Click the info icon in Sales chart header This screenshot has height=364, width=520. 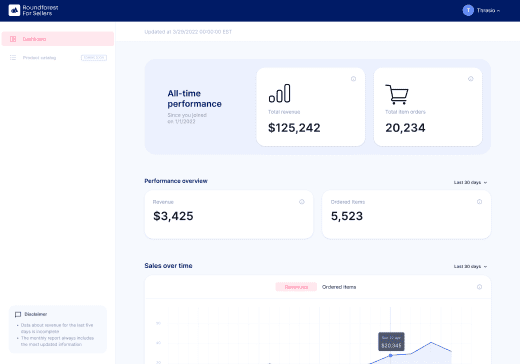point(479,287)
